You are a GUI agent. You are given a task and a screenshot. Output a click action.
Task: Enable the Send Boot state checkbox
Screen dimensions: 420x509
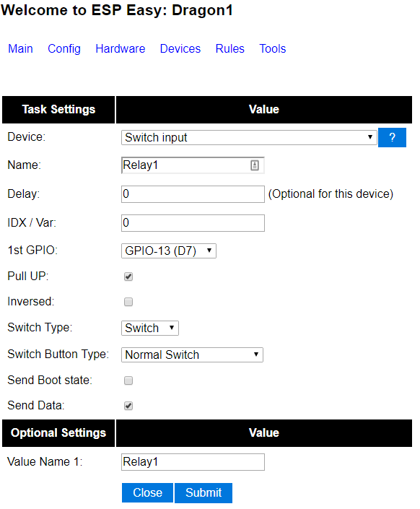(x=128, y=380)
